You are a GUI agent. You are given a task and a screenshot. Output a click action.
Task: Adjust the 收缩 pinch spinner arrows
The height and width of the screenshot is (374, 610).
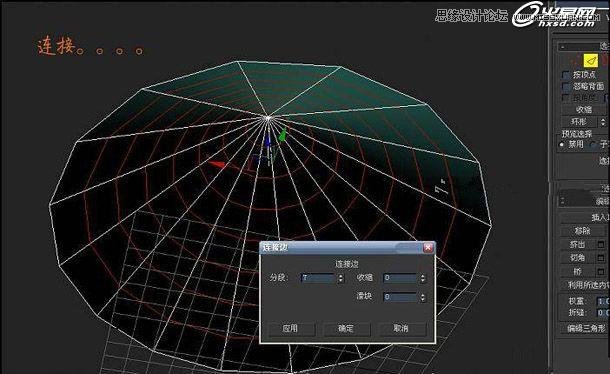(423, 278)
